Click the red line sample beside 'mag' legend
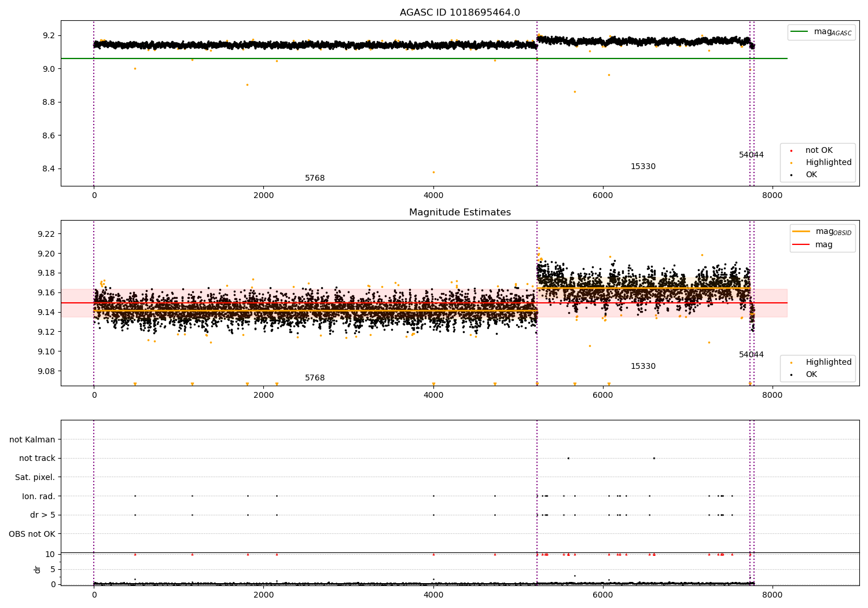 [x=801, y=245]
